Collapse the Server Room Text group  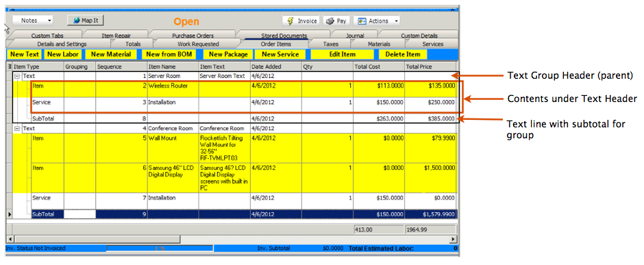tap(17, 76)
